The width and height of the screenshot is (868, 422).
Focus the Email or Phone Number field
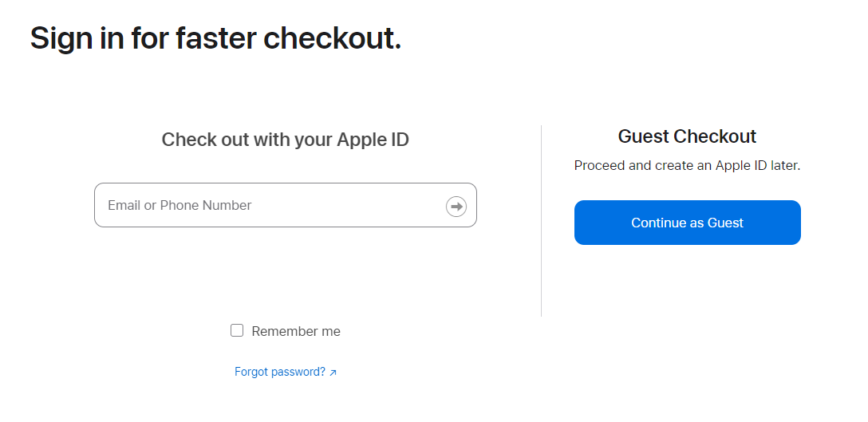coord(271,205)
